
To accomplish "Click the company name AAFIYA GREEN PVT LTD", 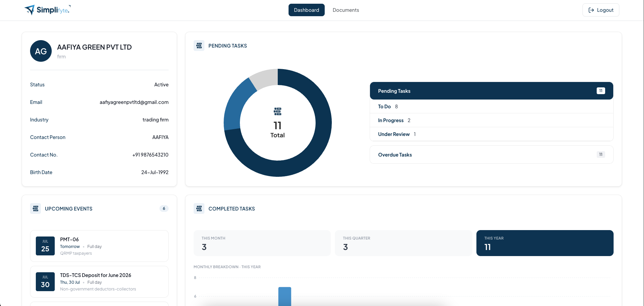I will pos(94,47).
